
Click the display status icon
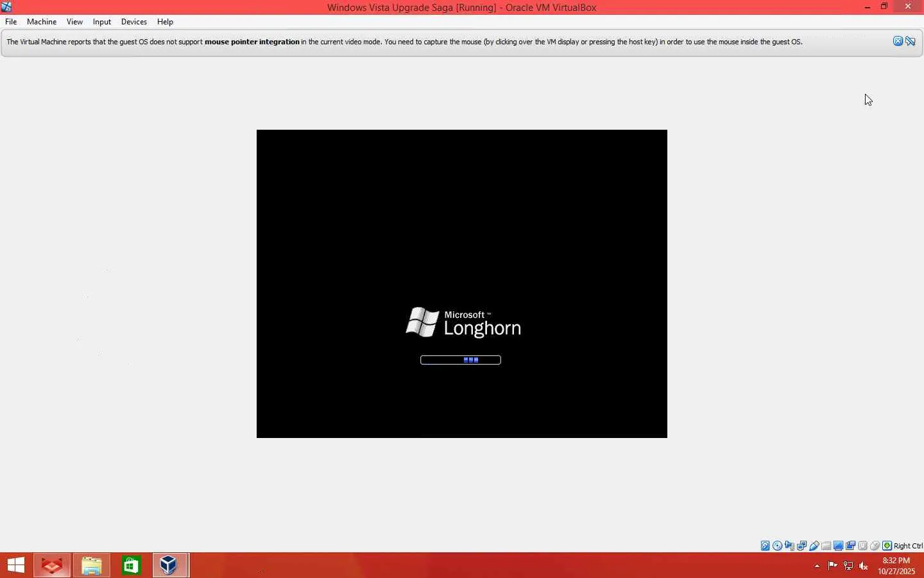click(839, 546)
